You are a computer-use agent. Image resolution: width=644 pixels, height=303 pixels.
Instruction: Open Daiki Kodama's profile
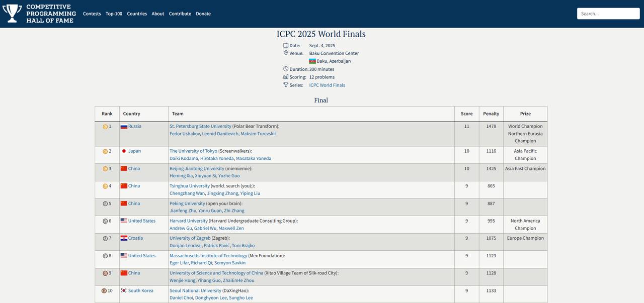184,158
